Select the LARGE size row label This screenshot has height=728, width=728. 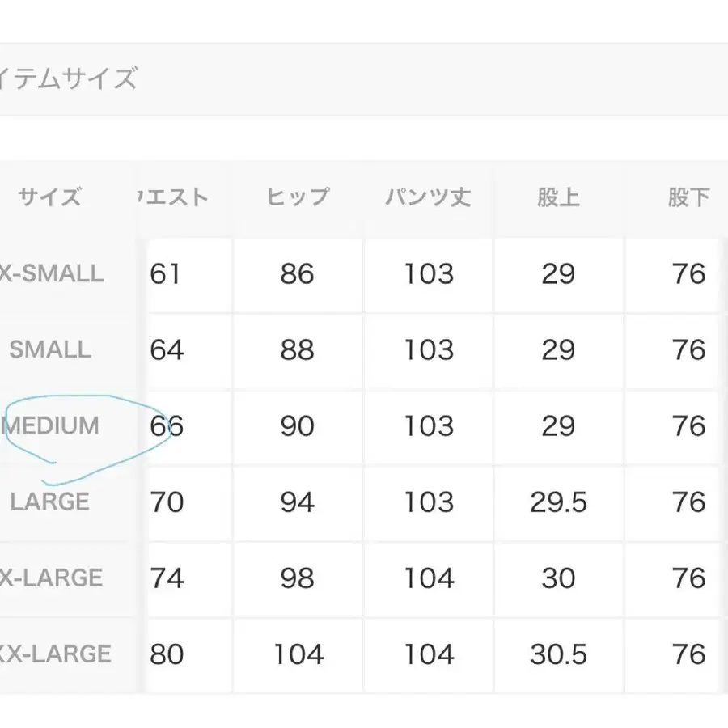(x=50, y=502)
